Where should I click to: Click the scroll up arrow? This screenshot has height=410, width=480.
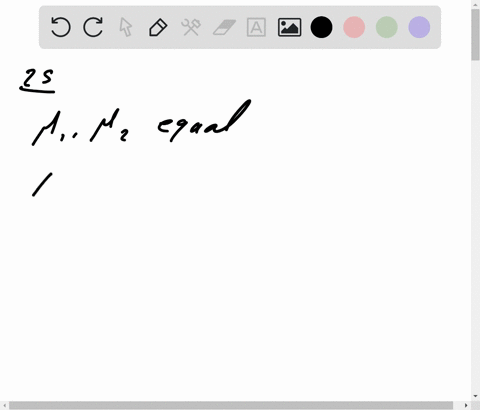[475, 4]
